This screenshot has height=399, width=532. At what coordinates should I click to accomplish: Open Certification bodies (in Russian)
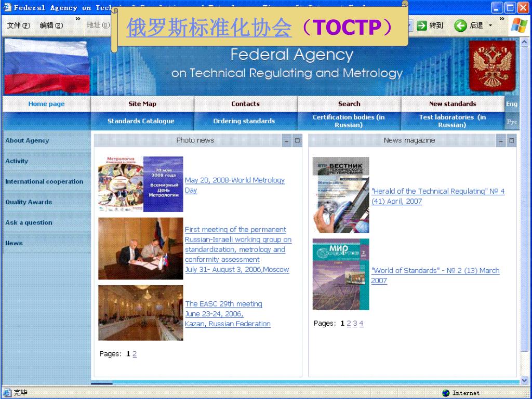point(349,121)
